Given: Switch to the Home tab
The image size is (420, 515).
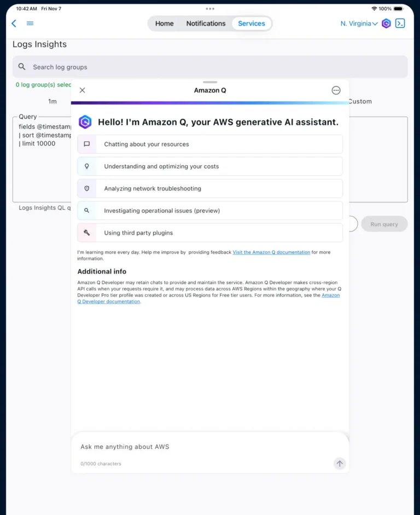Looking at the screenshot, I should 165,24.
